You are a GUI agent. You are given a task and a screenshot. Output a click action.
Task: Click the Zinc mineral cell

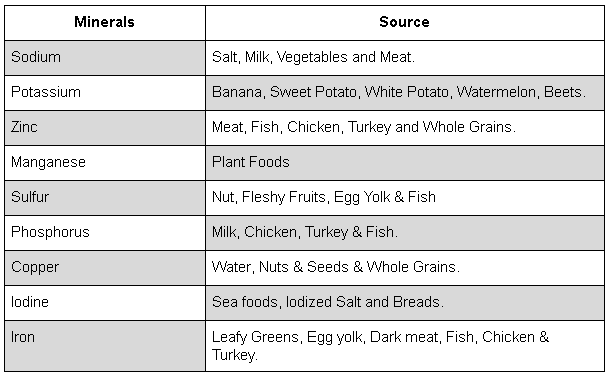pos(105,128)
